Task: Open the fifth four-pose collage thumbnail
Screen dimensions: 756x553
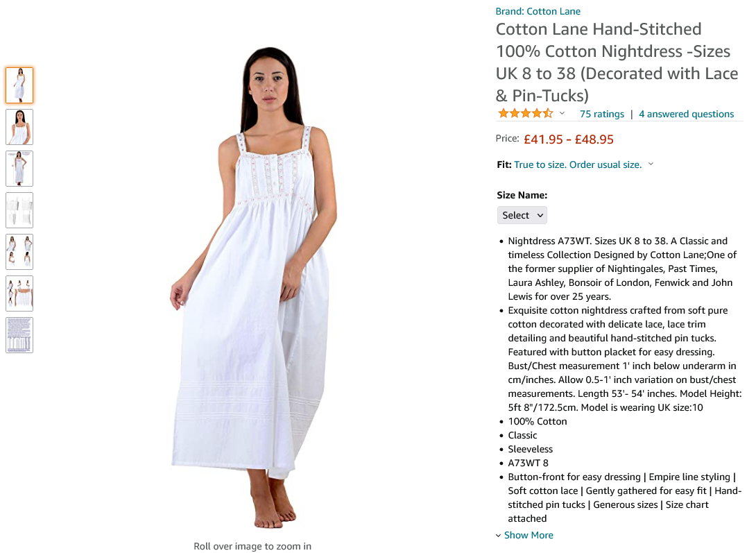Action: tap(19, 252)
